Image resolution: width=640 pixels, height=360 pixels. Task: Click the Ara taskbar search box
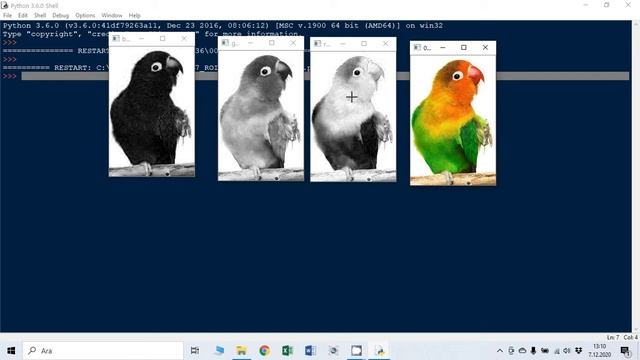coord(103,351)
